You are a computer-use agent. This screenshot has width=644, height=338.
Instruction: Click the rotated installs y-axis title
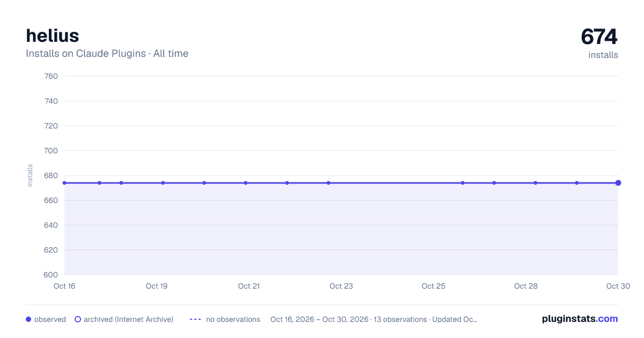click(30, 175)
